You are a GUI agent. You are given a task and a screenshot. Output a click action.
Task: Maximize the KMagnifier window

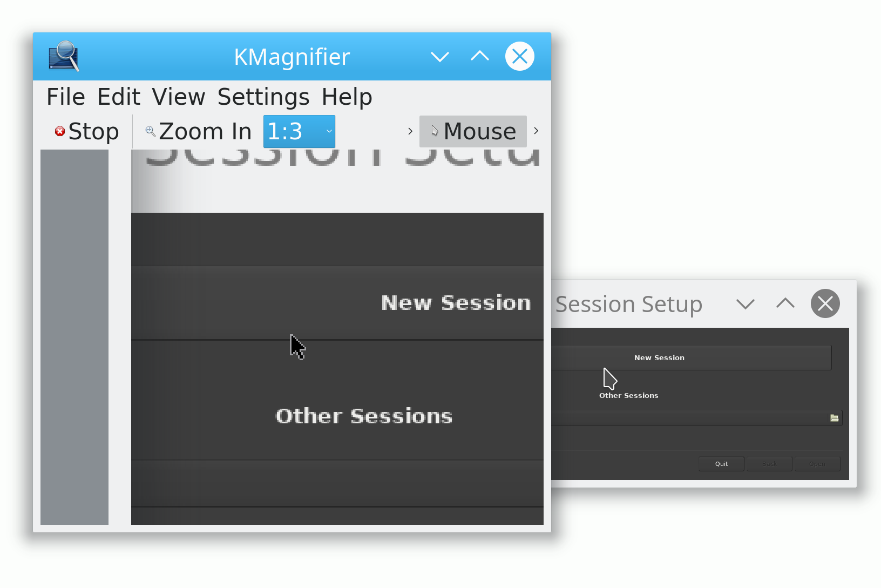[x=480, y=56]
